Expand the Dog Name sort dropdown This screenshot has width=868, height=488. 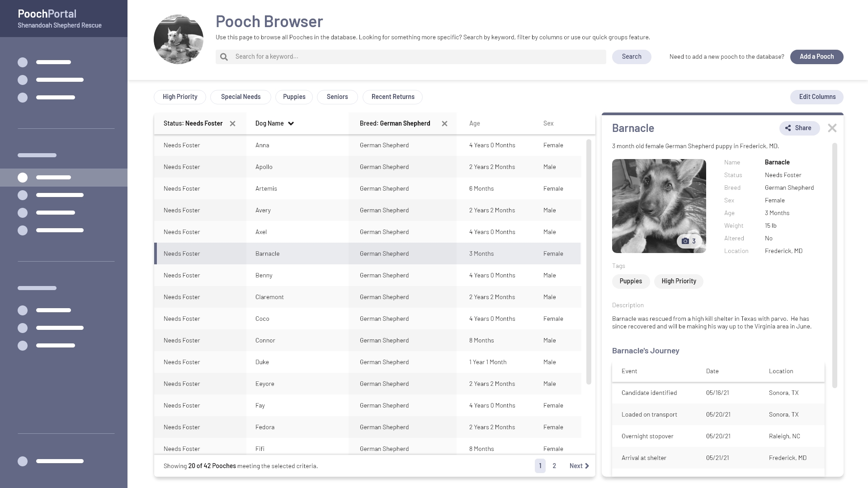coord(291,124)
